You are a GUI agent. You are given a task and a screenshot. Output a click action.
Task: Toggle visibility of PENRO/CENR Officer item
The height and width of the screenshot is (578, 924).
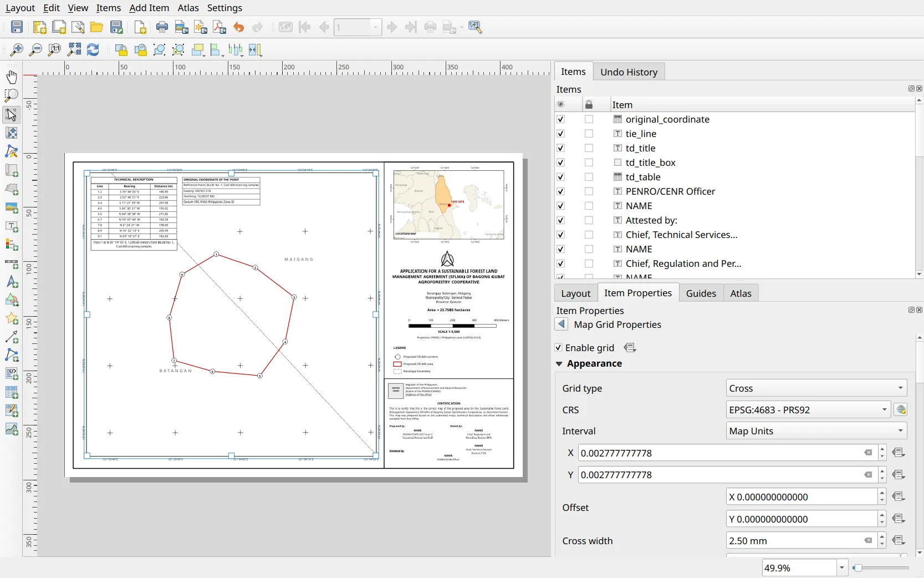561,191
